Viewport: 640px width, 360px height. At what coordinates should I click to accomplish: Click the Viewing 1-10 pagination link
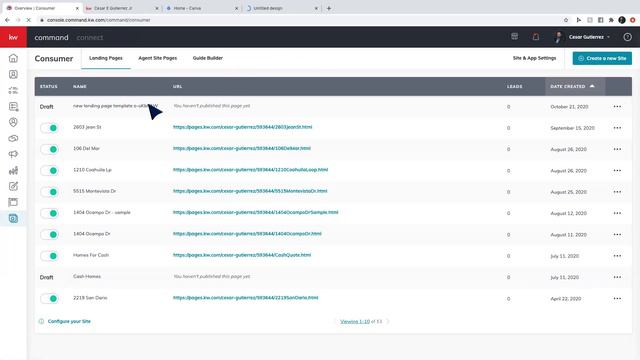point(355,322)
